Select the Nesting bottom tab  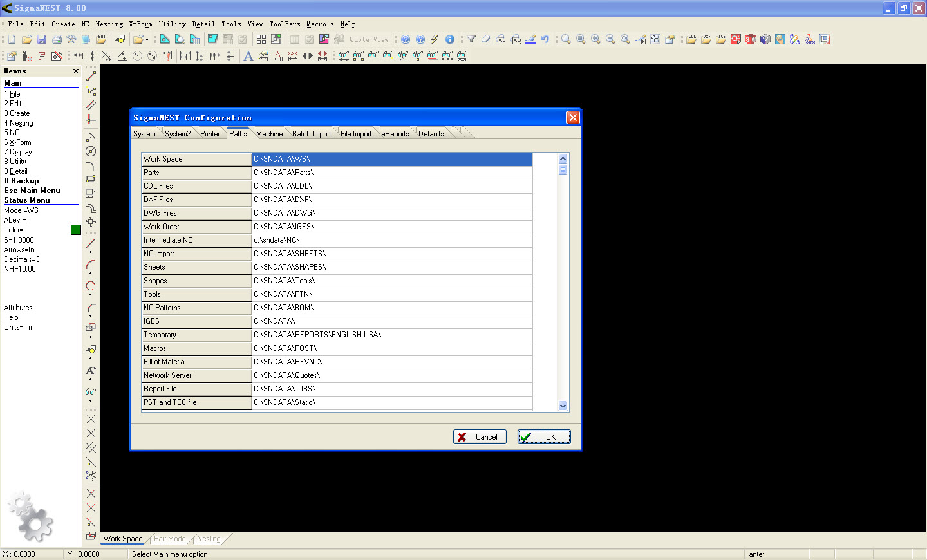209,539
